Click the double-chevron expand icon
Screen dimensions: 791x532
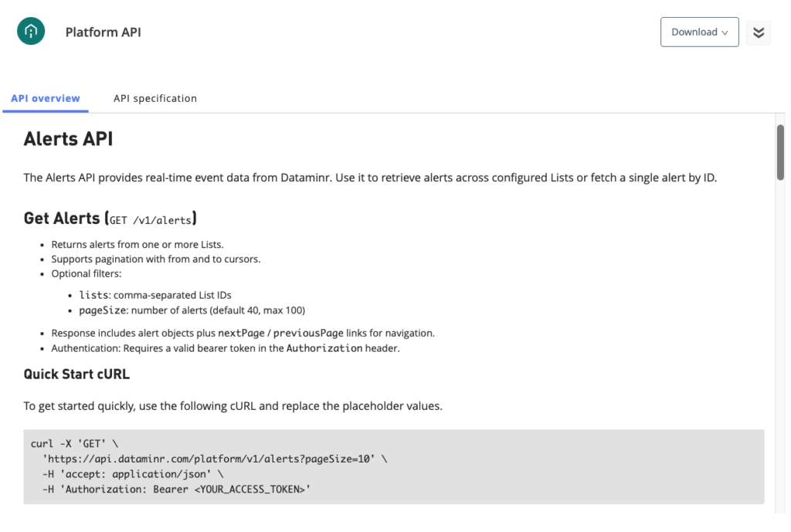click(759, 32)
